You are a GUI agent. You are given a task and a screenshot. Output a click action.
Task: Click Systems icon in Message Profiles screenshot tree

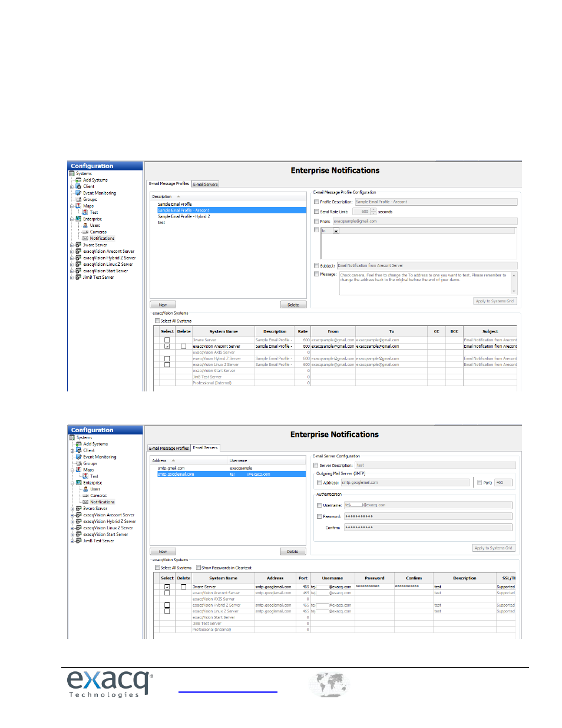pyautogui.click(x=72, y=173)
